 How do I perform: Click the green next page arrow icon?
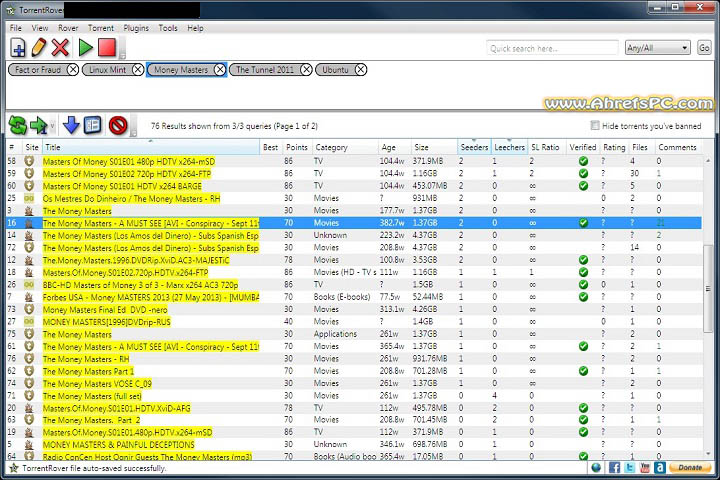tap(39, 125)
